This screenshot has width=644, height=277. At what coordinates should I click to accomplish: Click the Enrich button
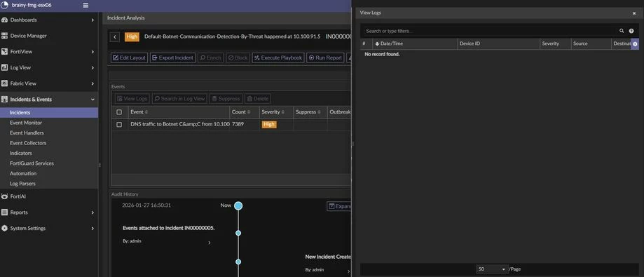[210, 58]
